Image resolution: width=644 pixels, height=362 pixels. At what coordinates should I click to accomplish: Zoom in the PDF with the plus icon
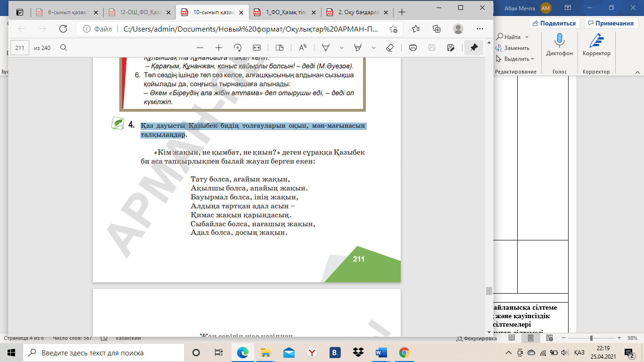pyautogui.click(x=219, y=48)
